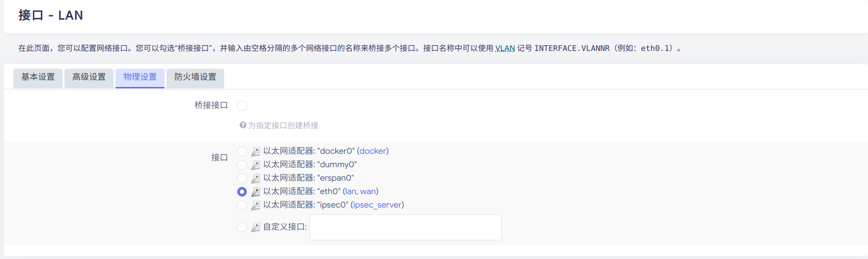Viewport: 868px width, 259px height.
Task: Select the docker0 interface radio button
Action: (242, 151)
